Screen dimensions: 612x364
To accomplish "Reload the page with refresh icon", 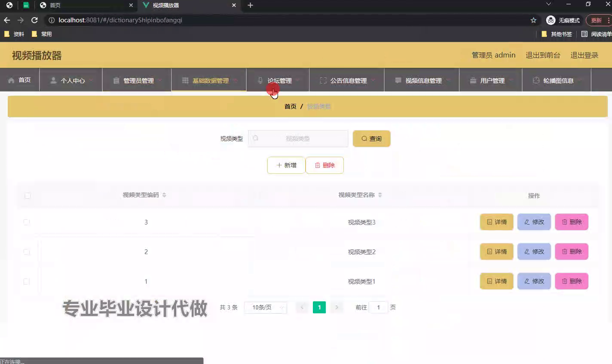I will [34, 20].
